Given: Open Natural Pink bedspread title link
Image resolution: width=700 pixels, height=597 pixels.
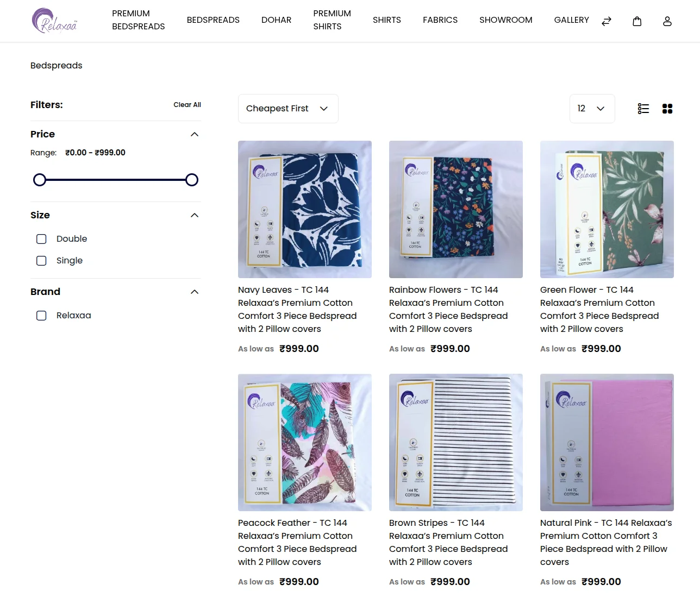Looking at the screenshot, I should pos(606,543).
